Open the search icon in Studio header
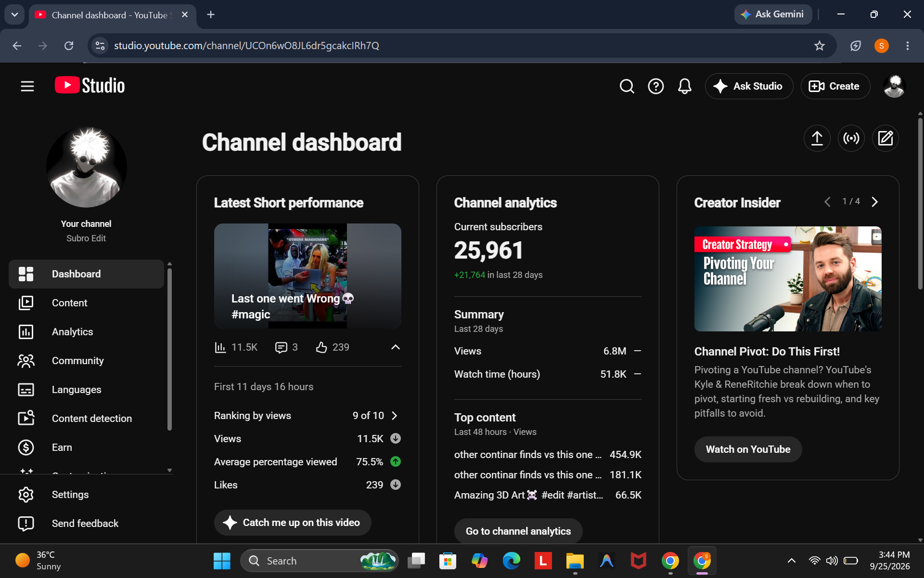 627,86
